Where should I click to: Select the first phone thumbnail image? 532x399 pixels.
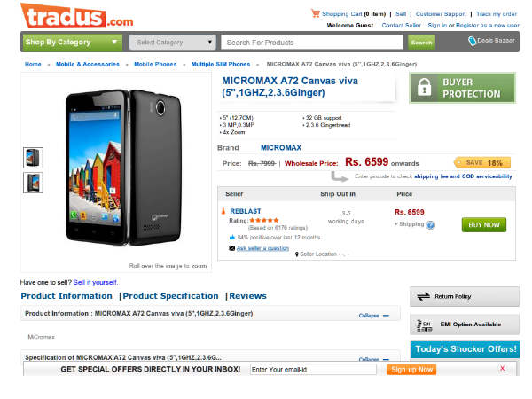tap(33, 156)
